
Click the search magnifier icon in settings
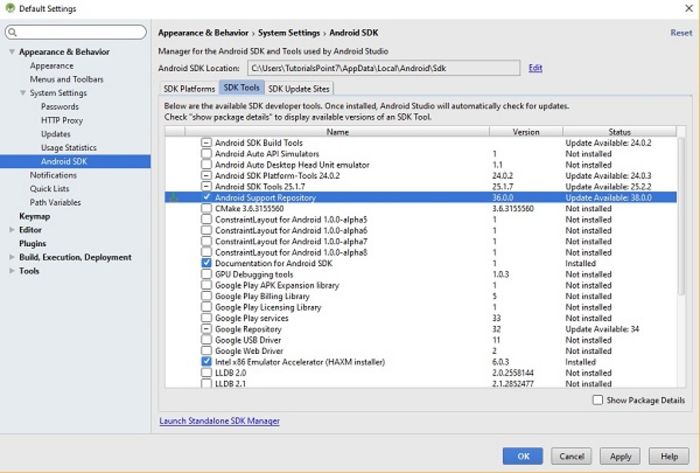tap(15, 33)
